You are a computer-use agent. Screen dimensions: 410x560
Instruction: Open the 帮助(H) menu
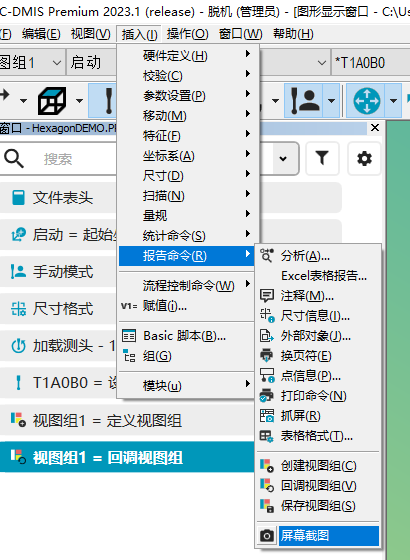click(x=293, y=34)
